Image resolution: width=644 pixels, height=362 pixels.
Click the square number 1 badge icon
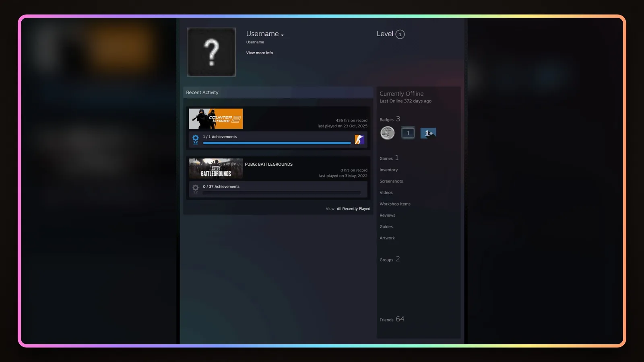point(408,133)
